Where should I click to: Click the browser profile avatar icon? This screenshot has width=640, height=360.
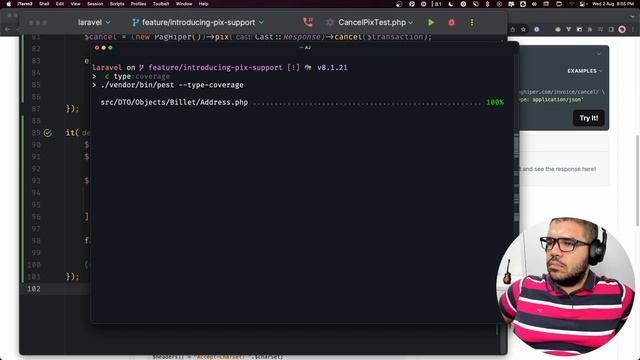(622, 29)
